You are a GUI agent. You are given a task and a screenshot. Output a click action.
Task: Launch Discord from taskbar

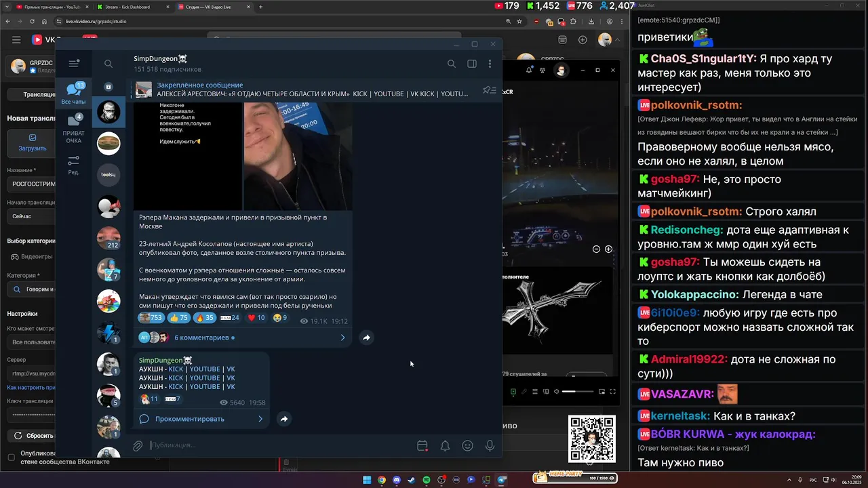point(397,480)
